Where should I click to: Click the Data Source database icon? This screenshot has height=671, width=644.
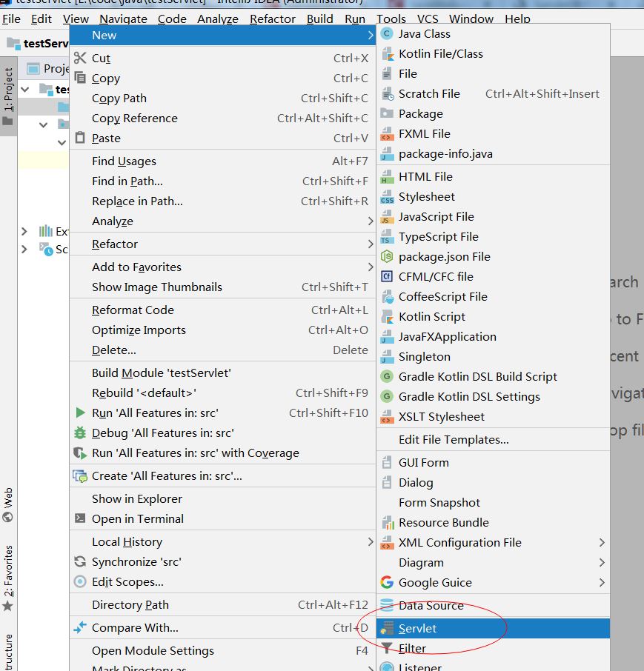click(x=387, y=605)
